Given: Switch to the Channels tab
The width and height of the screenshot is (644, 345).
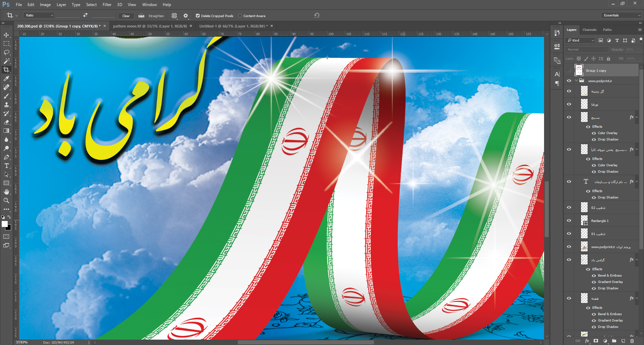Looking at the screenshot, I should (x=589, y=30).
